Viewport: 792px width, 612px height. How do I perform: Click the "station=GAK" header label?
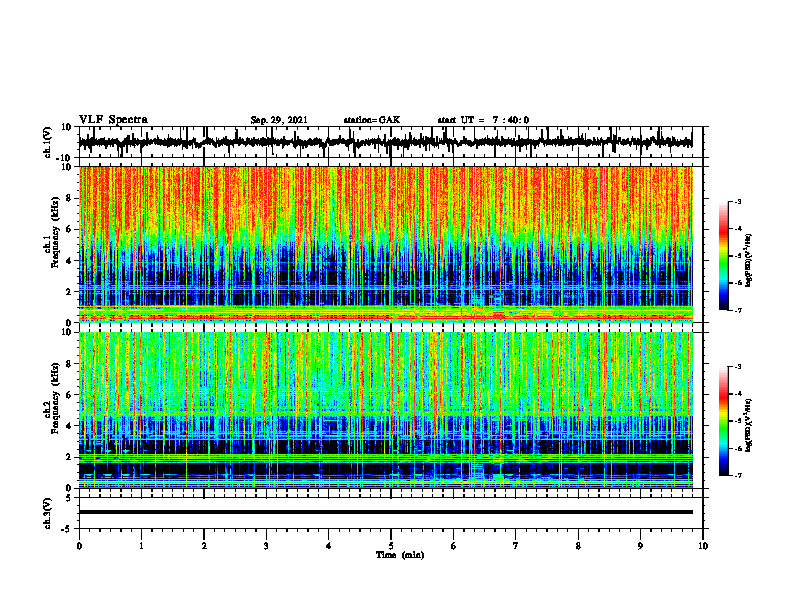pos(372,120)
